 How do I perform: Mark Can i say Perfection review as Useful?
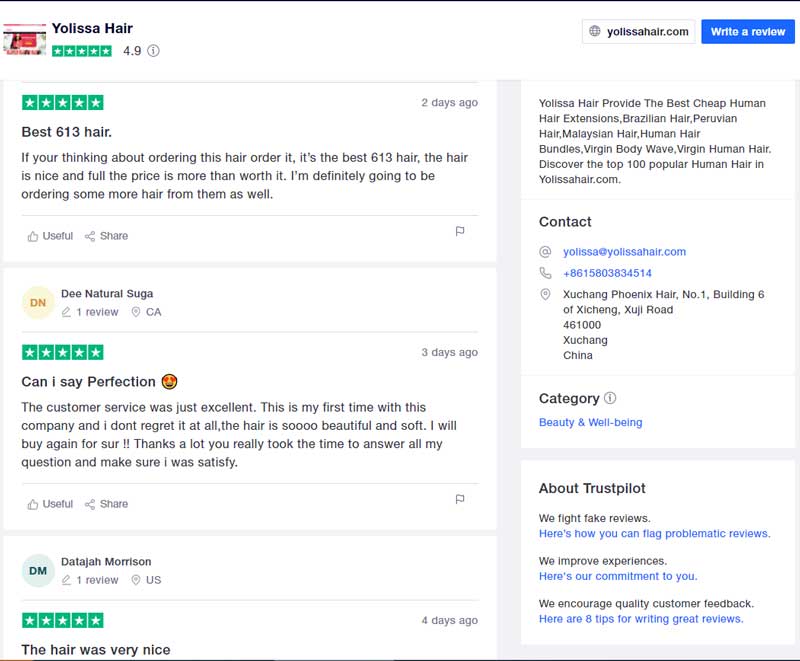coord(50,504)
